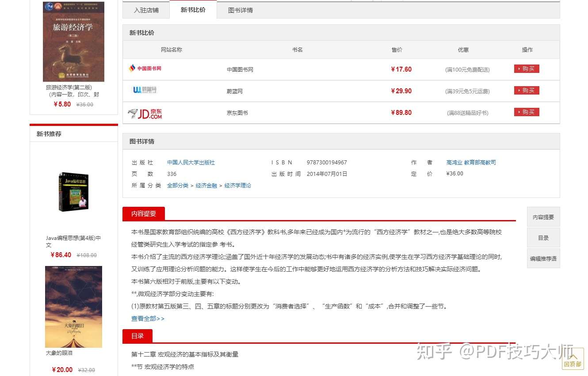The height and width of the screenshot is (376, 588).
Task: Jump to 目录 via side navigation
Action: [543, 238]
